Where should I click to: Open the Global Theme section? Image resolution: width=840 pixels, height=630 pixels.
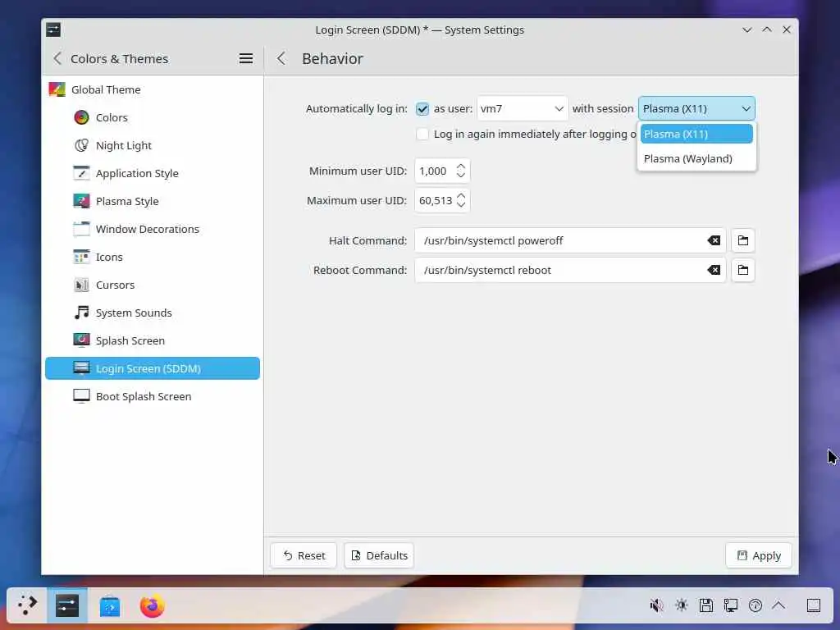pos(152,89)
